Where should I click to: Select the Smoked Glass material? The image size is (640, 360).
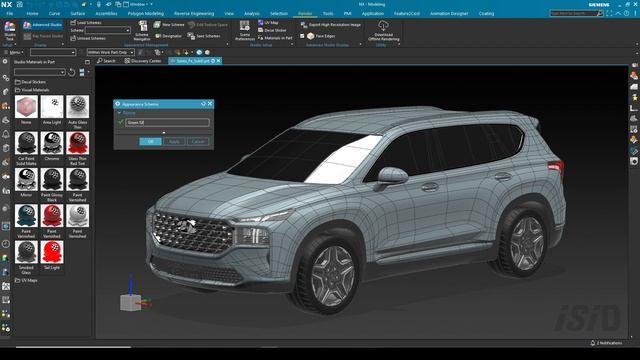tap(26, 252)
